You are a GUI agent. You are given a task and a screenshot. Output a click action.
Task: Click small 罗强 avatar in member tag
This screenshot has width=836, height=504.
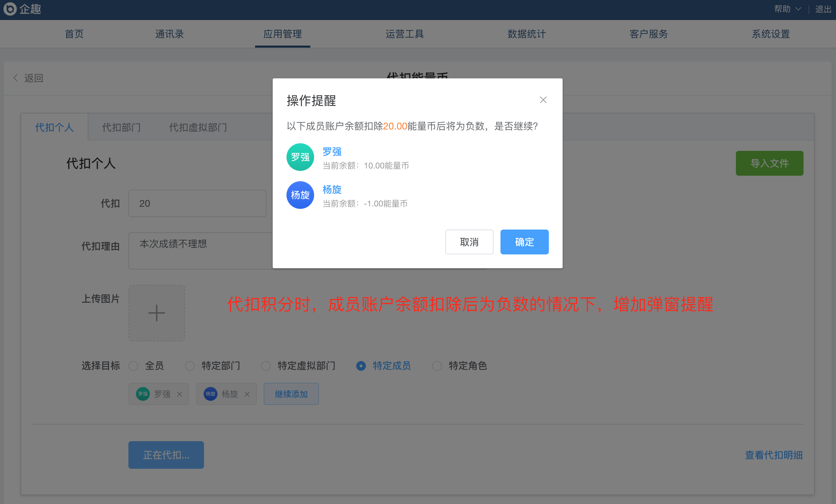coord(143,394)
